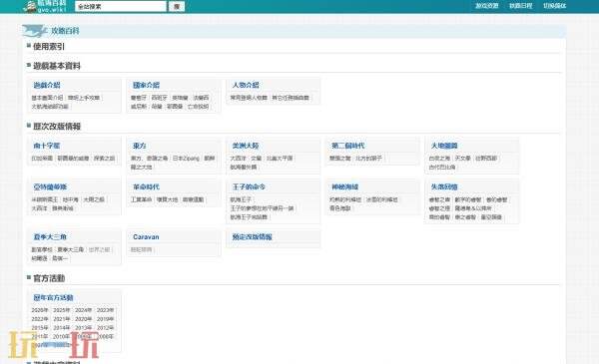Open the 2019年 official events link
Screen dimensions: 599x364
tap(105, 319)
